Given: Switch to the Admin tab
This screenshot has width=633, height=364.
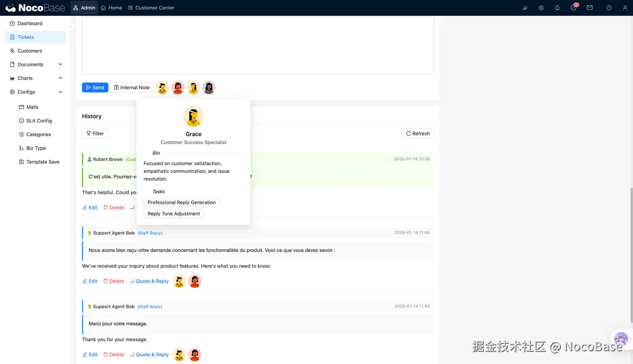Looking at the screenshot, I should click(x=84, y=8).
